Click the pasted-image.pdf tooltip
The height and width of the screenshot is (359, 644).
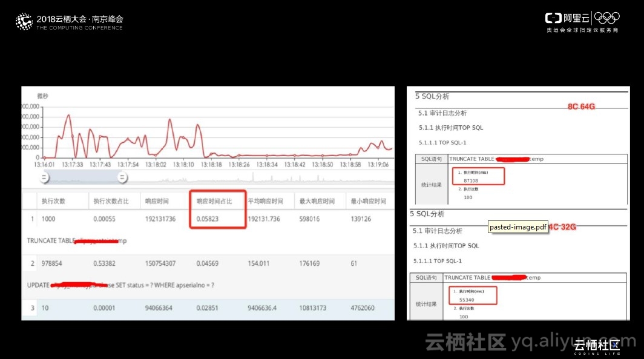tap(518, 227)
